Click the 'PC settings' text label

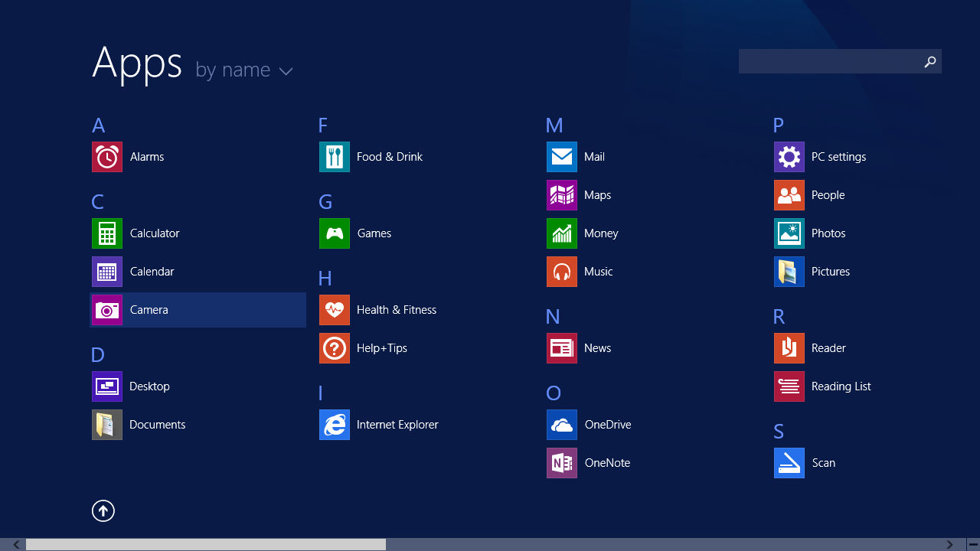tap(839, 157)
